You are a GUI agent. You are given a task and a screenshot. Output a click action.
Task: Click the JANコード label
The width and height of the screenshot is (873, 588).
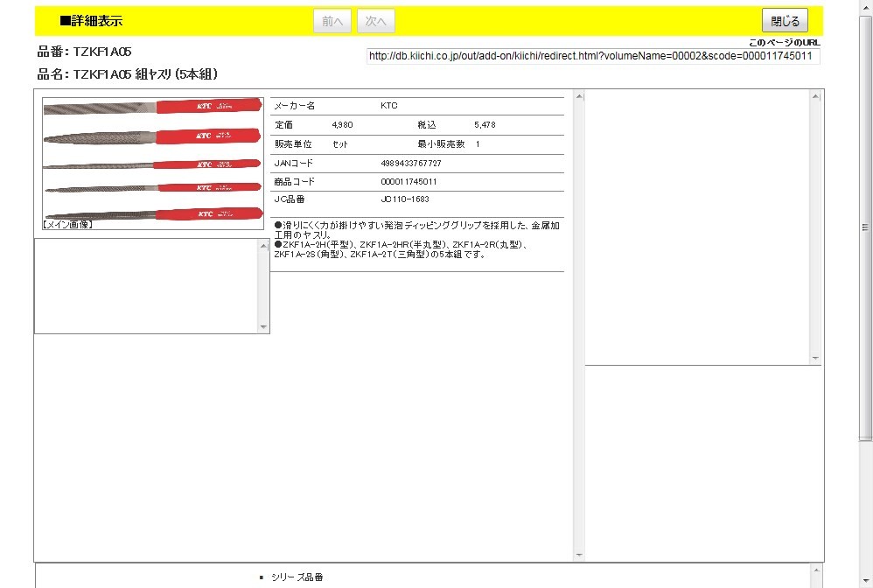click(293, 163)
